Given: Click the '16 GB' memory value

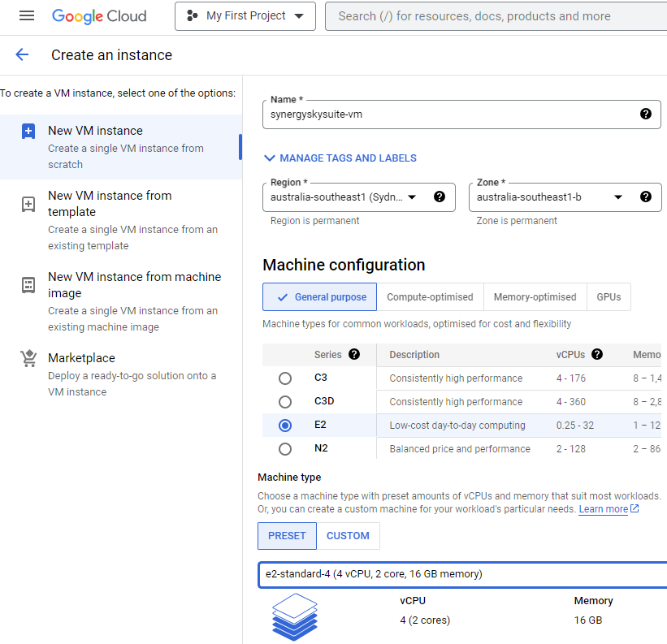Looking at the screenshot, I should 588,620.
